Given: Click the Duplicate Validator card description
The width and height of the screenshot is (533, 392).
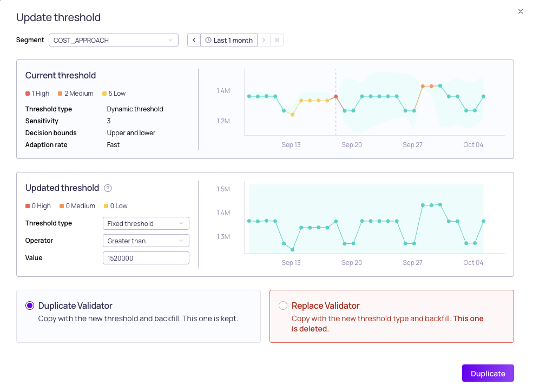Looking at the screenshot, I should pos(138,318).
